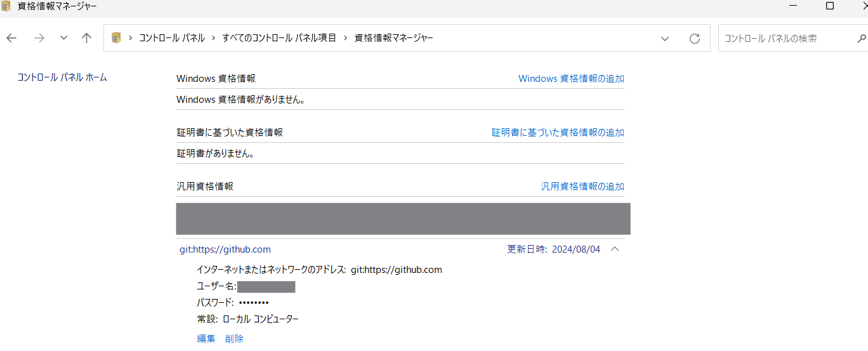Click the インターネットまたはネットワークのアドレス line
The image size is (868, 351).
[x=320, y=270]
